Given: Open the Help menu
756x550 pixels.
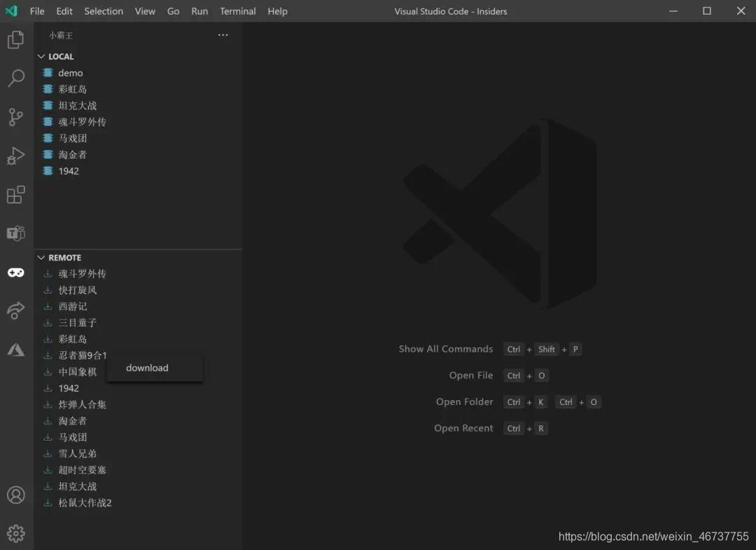Looking at the screenshot, I should [278, 11].
